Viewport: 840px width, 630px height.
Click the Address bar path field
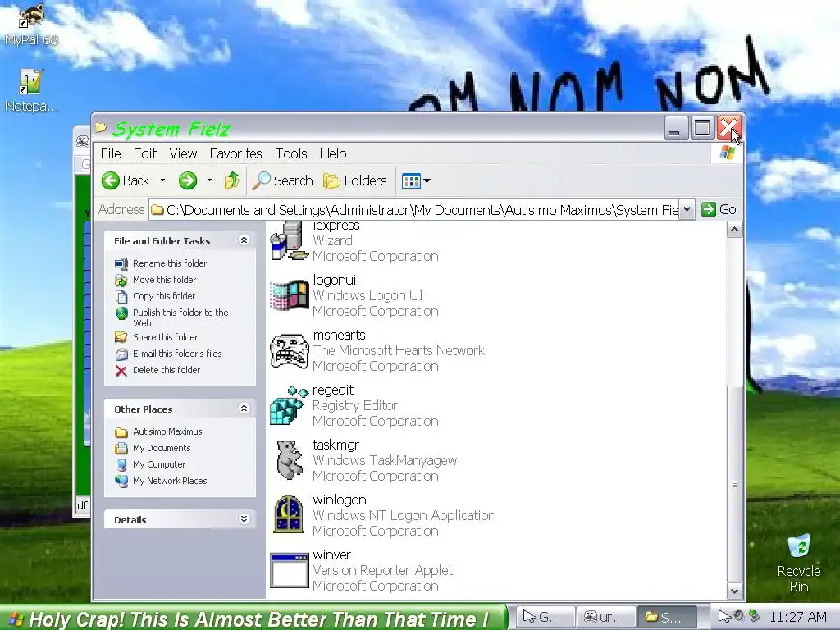tap(414, 209)
